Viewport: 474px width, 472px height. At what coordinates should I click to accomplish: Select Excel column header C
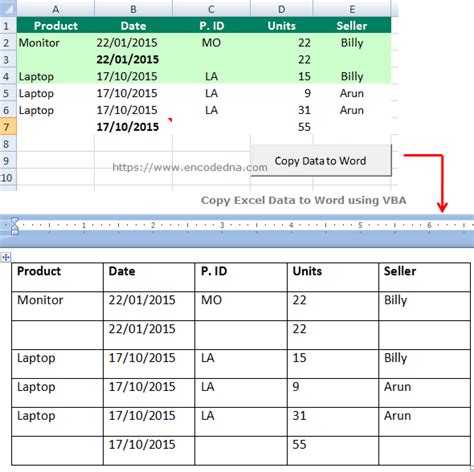pyautogui.click(x=211, y=8)
